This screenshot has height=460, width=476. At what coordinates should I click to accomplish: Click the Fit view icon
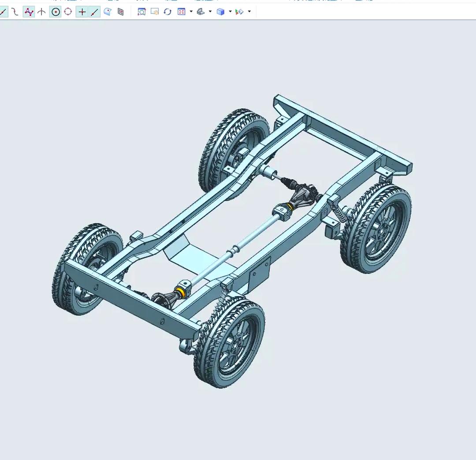[141, 12]
